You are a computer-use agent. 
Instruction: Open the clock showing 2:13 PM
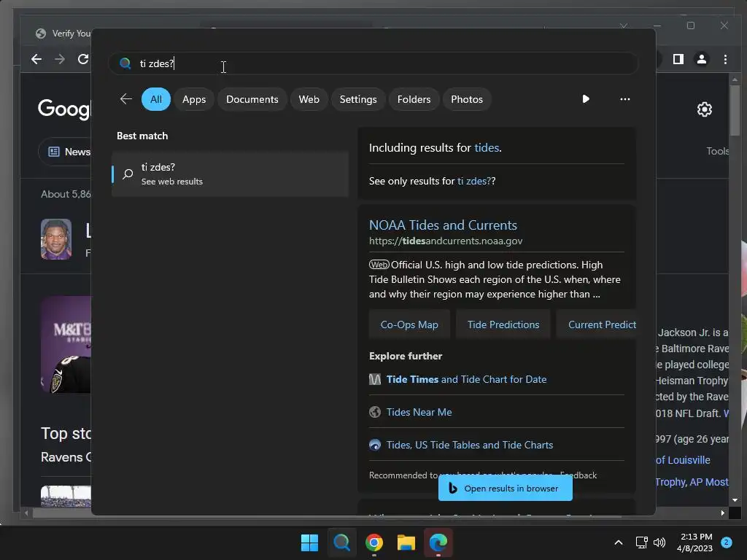[x=694, y=542]
